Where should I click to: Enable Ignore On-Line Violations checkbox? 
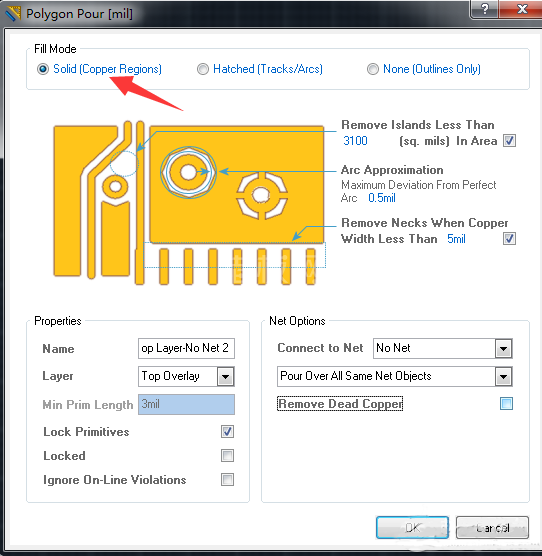coord(227,480)
